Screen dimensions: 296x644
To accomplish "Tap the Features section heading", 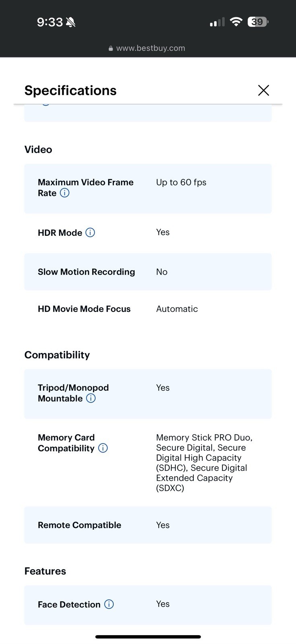I will 45,571.
